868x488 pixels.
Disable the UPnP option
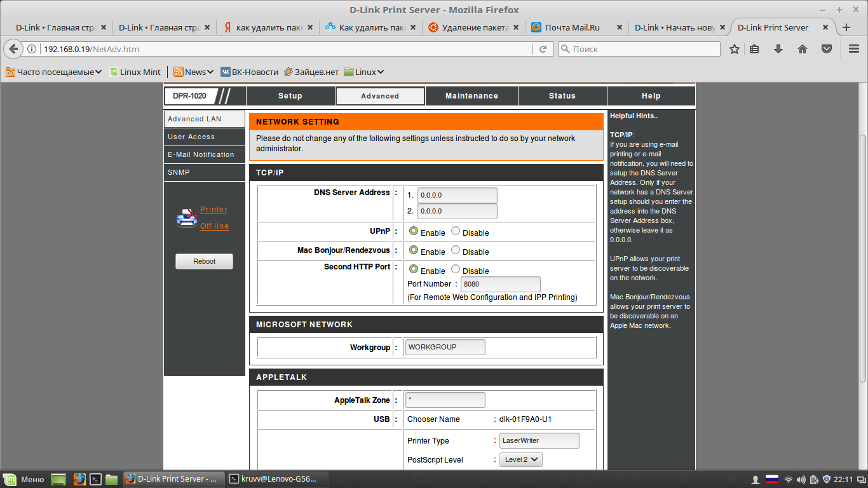(x=456, y=231)
